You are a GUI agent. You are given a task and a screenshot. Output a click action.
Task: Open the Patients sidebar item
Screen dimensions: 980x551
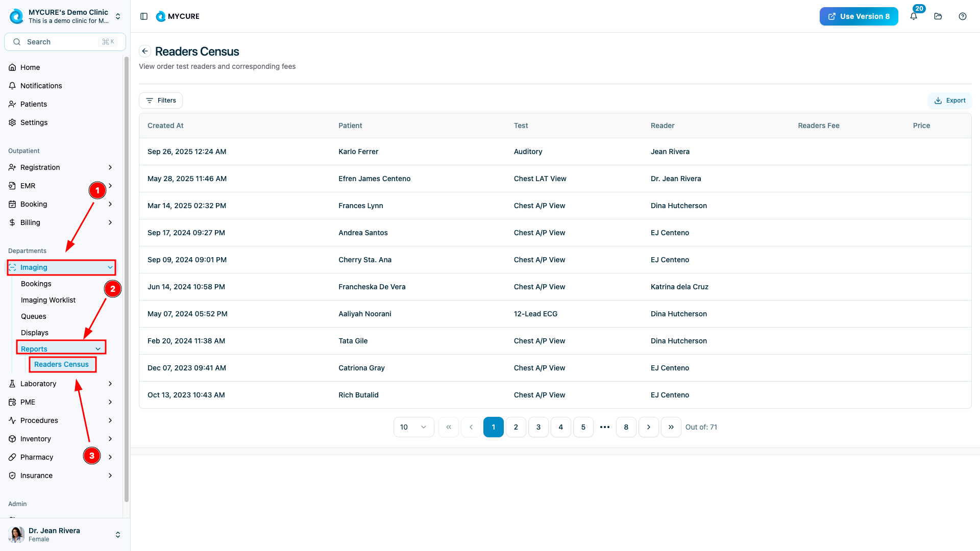pos(34,104)
